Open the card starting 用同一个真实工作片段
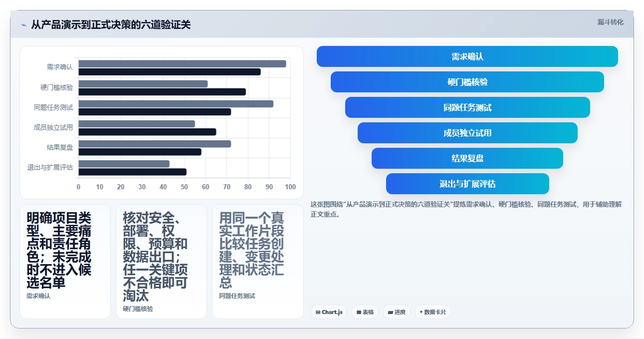 (x=258, y=262)
